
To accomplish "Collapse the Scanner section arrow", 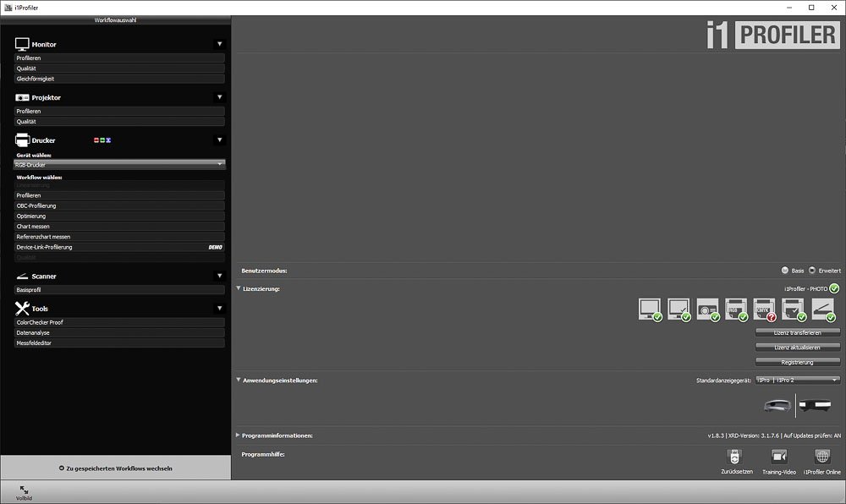I will [x=220, y=276].
